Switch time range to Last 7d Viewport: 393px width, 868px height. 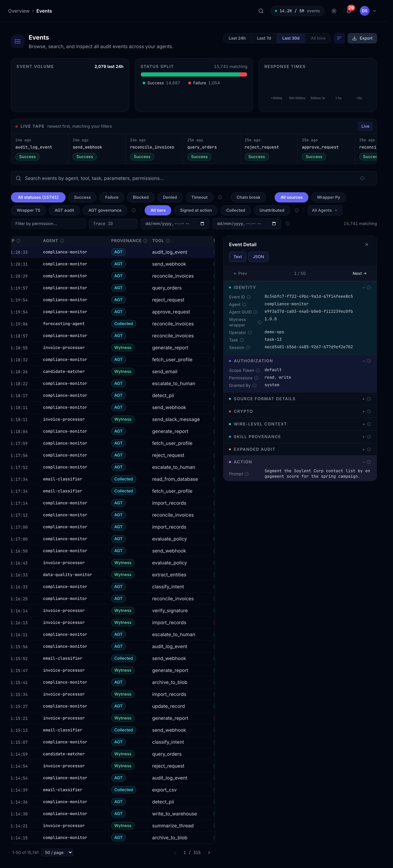pyautogui.click(x=264, y=38)
